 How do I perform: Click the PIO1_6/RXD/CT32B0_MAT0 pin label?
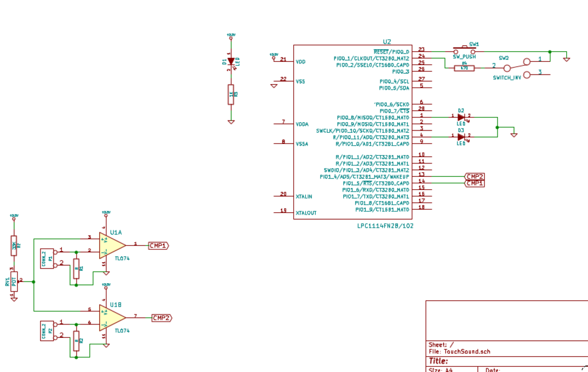pyautogui.click(x=376, y=190)
